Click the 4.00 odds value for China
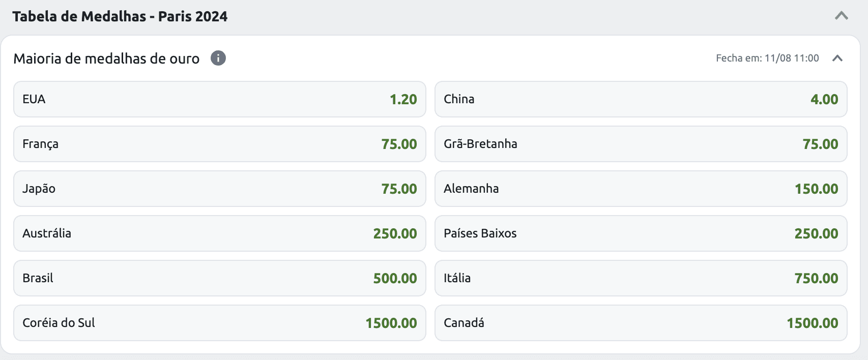 [x=824, y=100]
